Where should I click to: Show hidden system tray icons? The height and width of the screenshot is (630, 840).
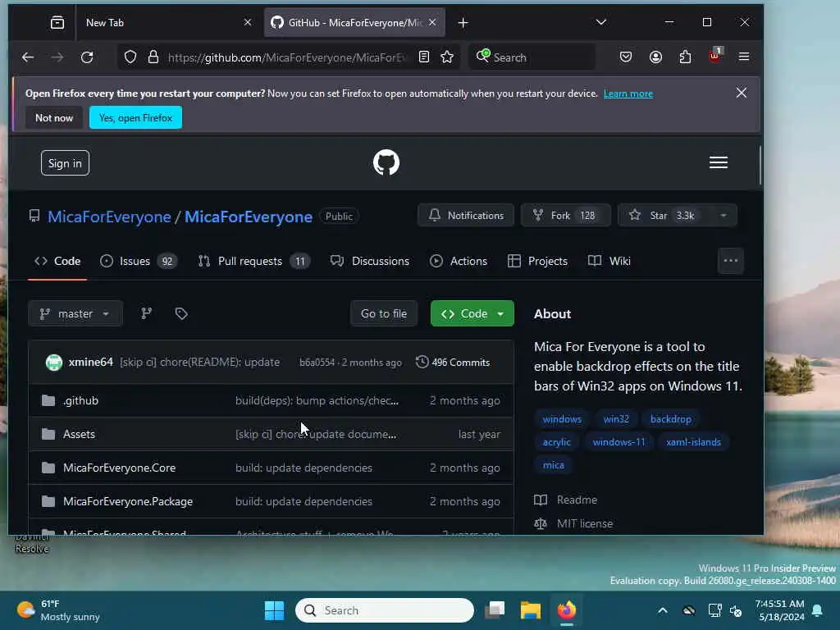663,610
